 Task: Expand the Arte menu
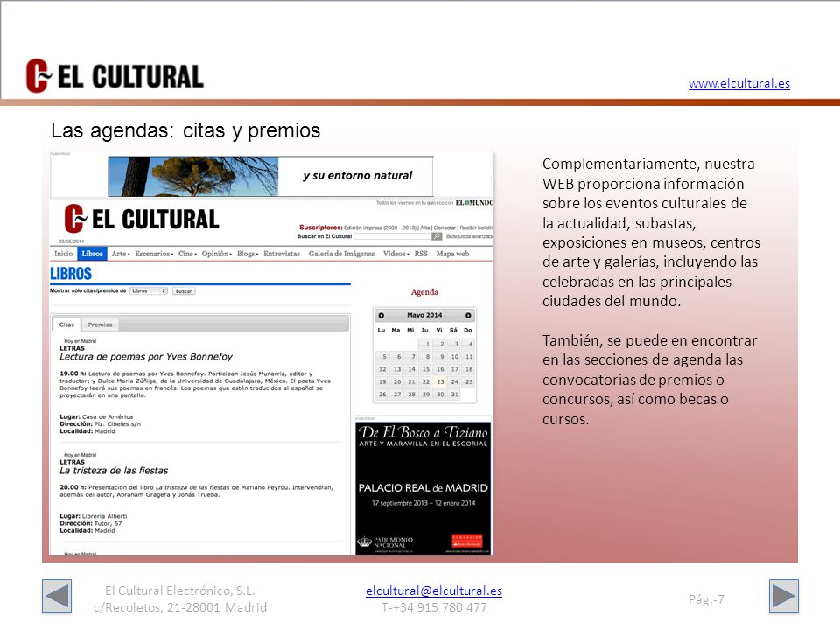(121, 254)
